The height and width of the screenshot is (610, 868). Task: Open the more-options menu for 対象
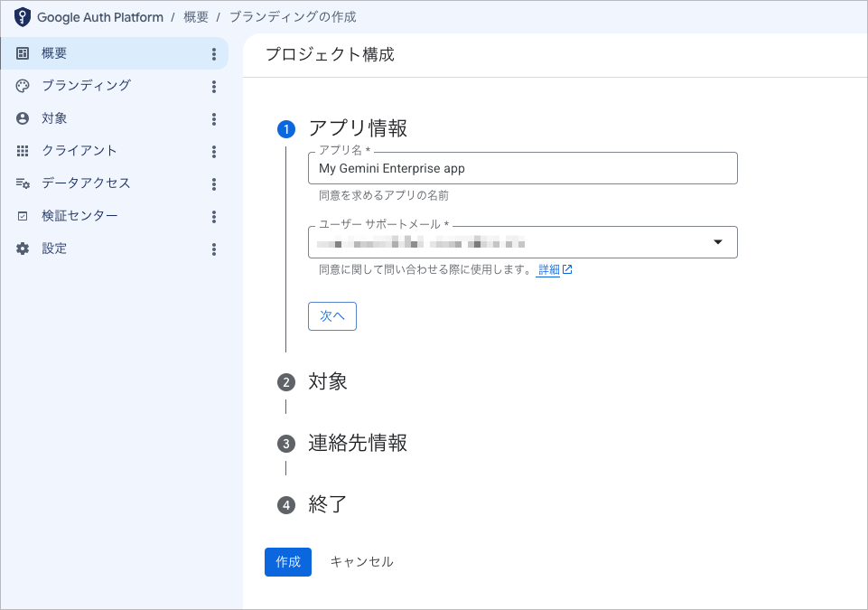click(x=214, y=119)
